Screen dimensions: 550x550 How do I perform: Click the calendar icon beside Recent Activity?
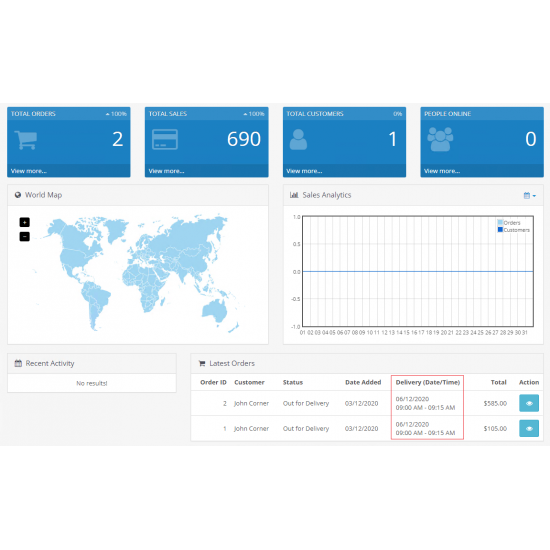[18, 363]
